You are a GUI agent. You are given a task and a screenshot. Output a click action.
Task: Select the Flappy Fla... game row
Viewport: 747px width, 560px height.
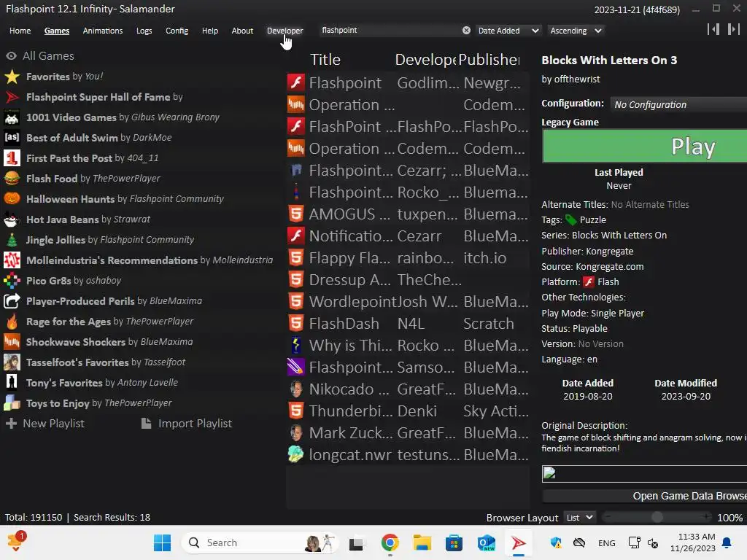point(409,257)
